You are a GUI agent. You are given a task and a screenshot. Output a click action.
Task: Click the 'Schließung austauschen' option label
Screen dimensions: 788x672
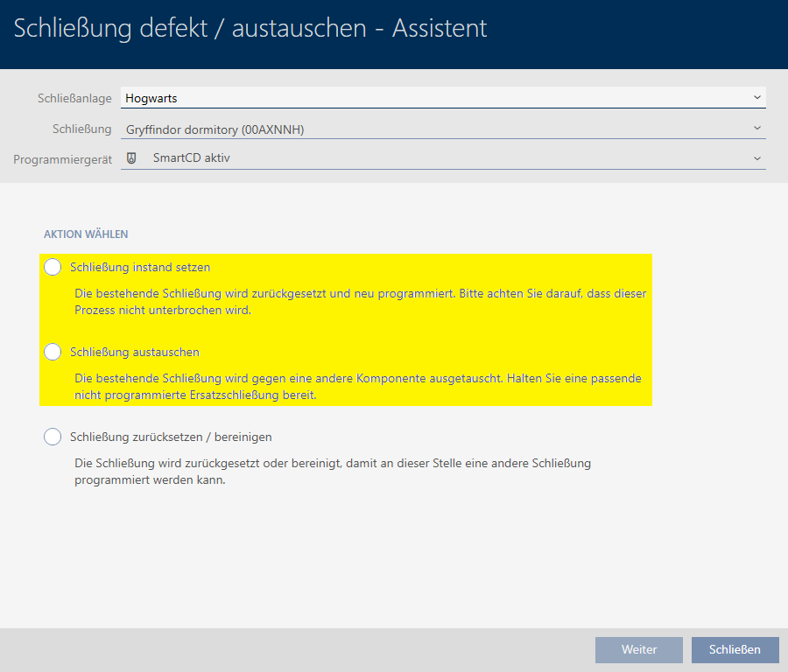pos(135,352)
